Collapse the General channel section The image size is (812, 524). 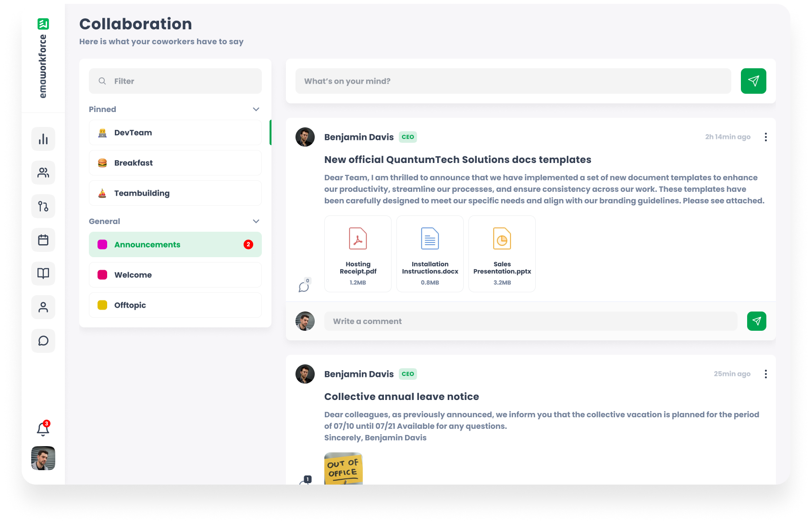[x=256, y=221]
